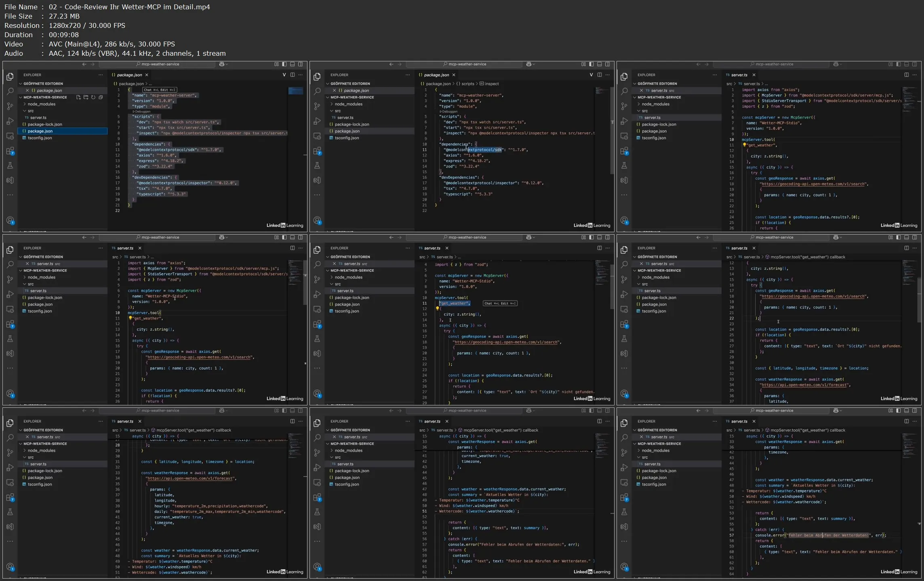Open Search view icon in top-middle frame
This screenshot has height=581, width=924.
tap(317, 91)
